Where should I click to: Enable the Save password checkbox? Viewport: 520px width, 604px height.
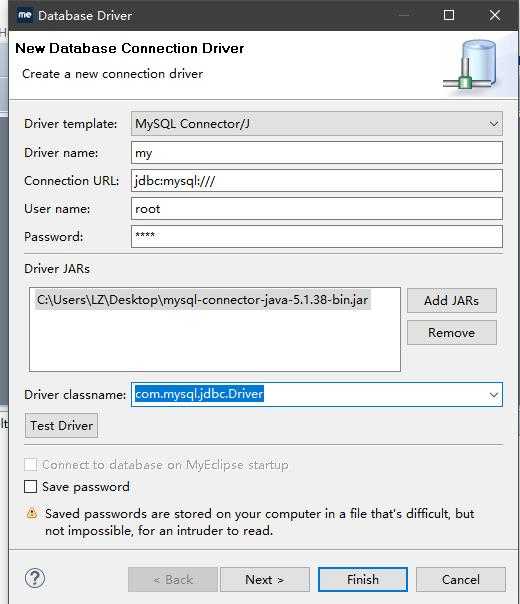(x=30, y=487)
